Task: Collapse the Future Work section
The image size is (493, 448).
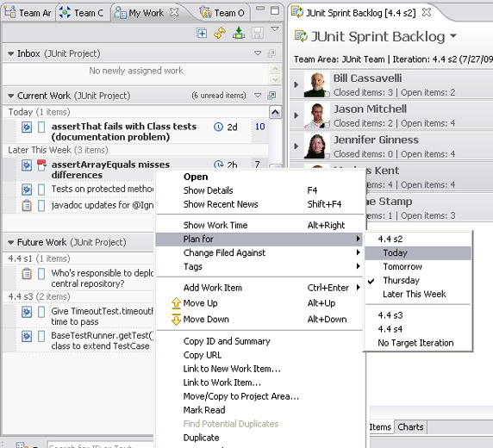Action: 11,242
